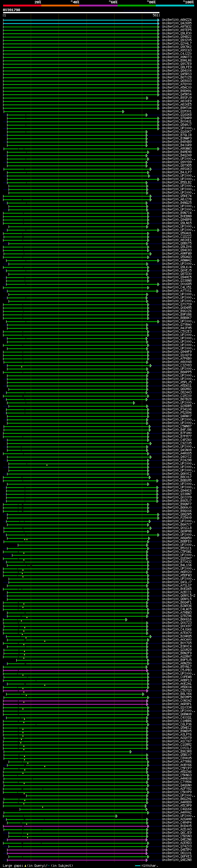Click the white query sequence ruler bar
The image size is (197, 868).
click(81, 12)
